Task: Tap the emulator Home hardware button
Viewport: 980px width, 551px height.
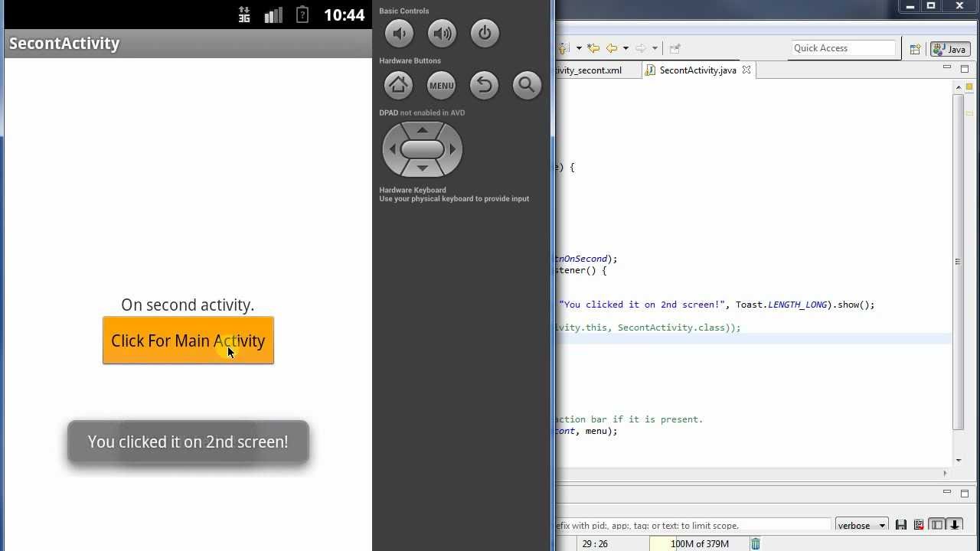Action: (398, 85)
